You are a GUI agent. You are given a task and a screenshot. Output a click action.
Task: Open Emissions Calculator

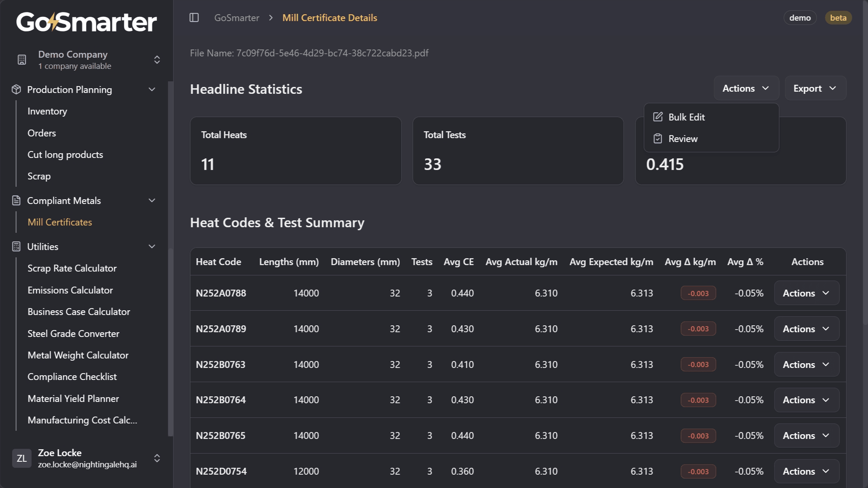[70, 290]
